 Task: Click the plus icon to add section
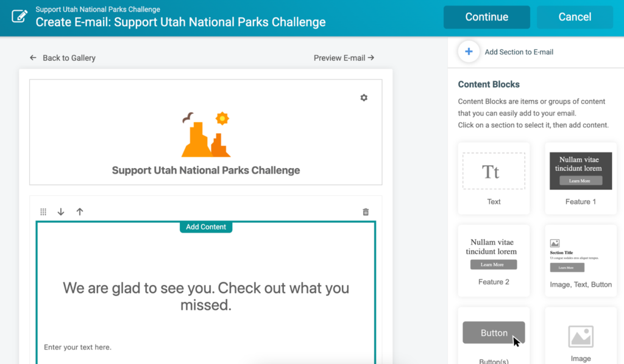pos(469,52)
